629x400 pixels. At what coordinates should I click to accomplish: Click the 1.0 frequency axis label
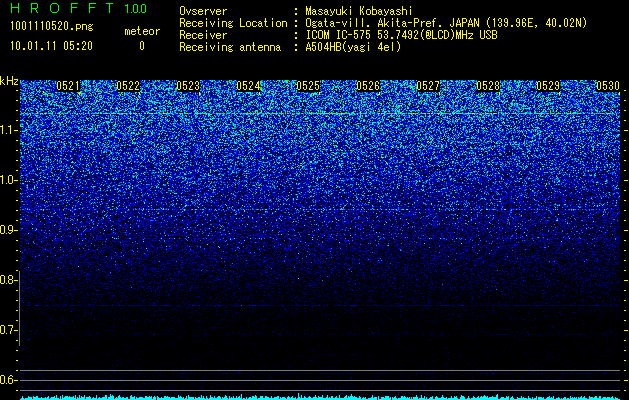pos(6,180)
